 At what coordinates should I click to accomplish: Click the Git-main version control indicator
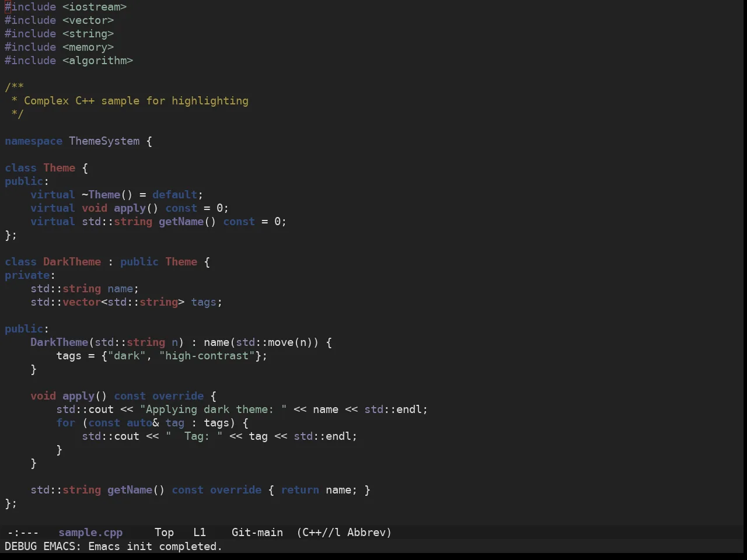click(257, 533)
